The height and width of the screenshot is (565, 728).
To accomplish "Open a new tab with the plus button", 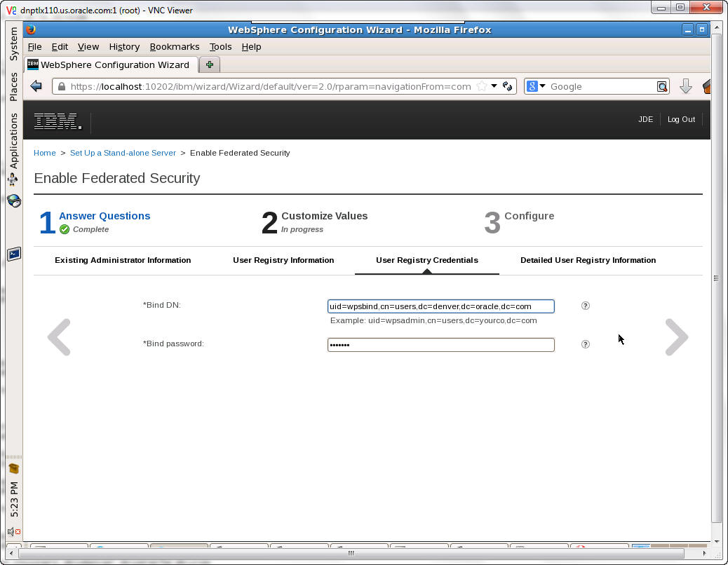I will (210, 64).
